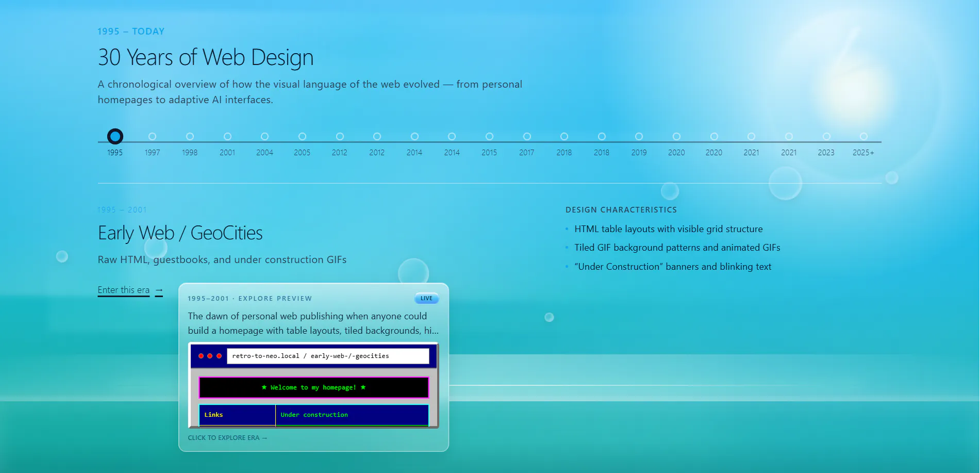This screenshot has height=473, width=980.
Task: Click the LIVE badge in the preview card
Action: pos(426,298)
